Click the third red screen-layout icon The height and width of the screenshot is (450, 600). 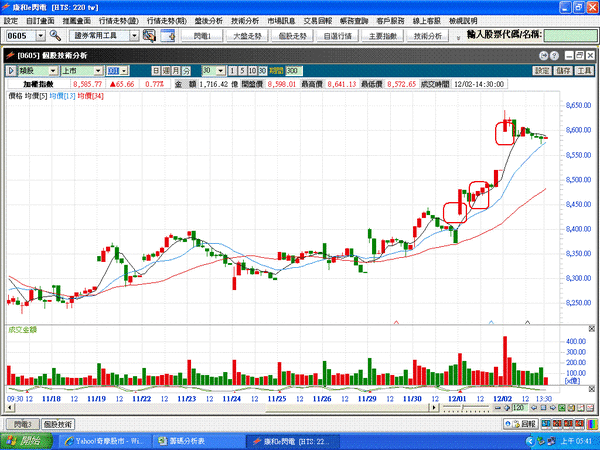(579, 424)
